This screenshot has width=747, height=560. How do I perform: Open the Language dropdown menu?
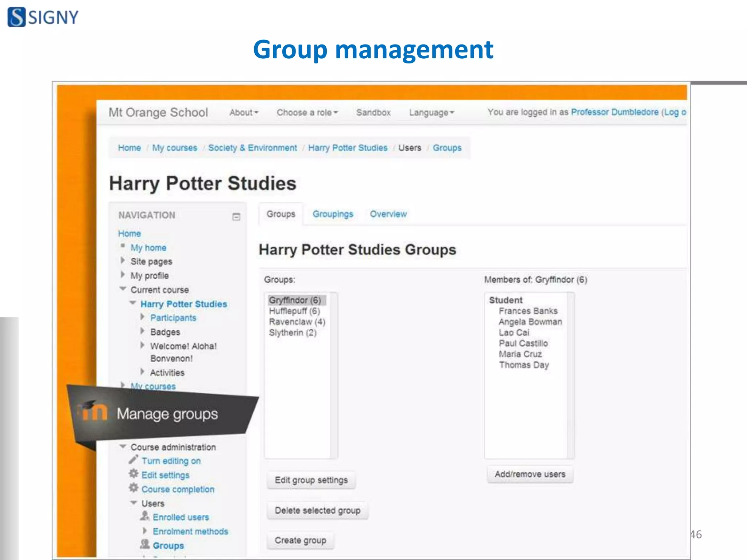point(431,112)
